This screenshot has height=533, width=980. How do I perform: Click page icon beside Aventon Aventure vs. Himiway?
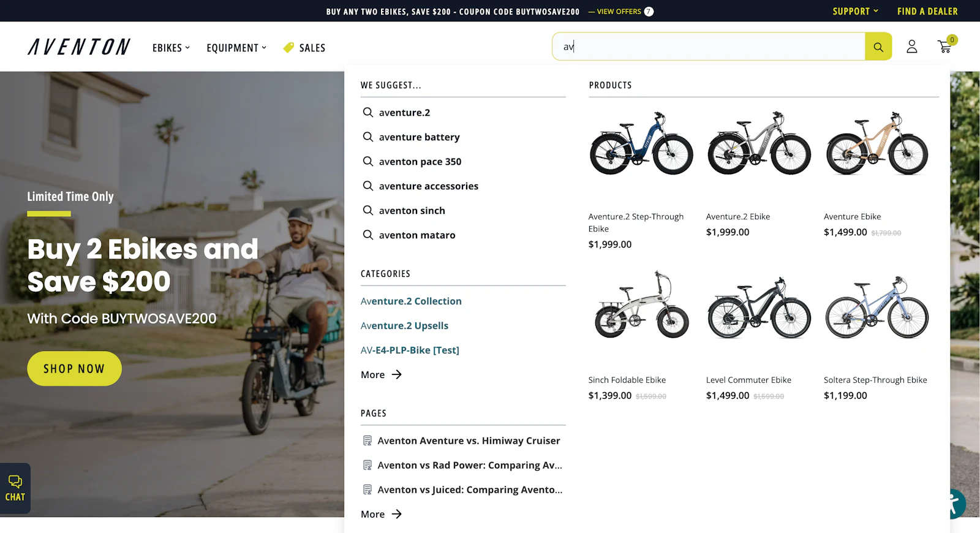click(x=367, y=440)
